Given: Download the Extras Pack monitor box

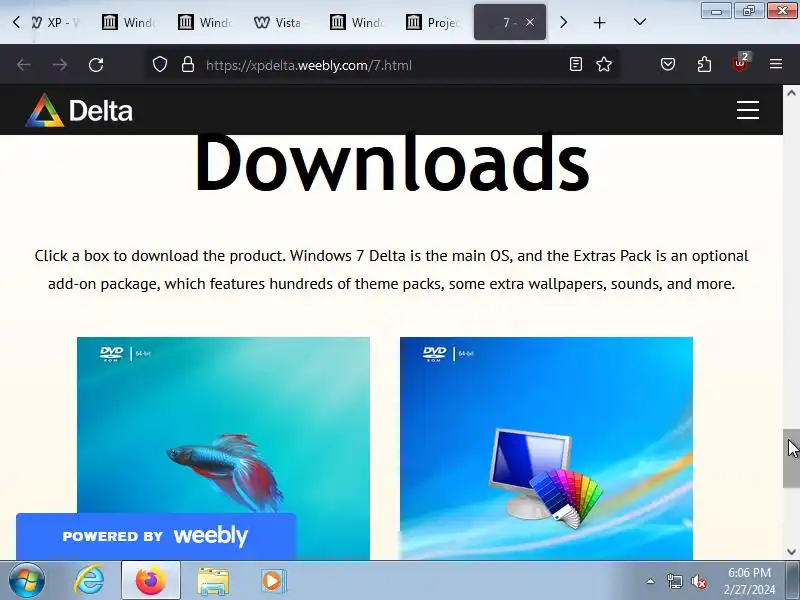Looking at the screenshot, I should pos(546,448).
